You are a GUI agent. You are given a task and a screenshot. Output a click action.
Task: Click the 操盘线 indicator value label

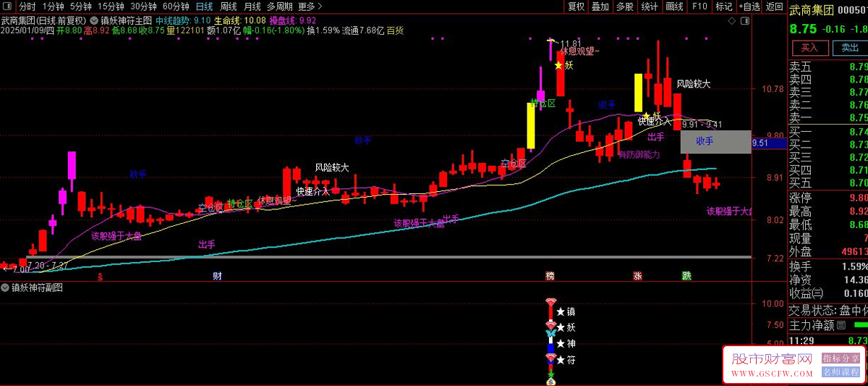(293, 21)
